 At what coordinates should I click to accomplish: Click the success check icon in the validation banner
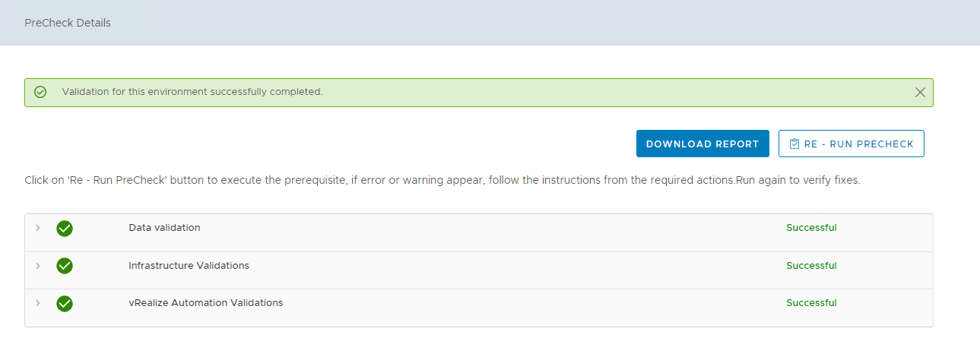41,92
